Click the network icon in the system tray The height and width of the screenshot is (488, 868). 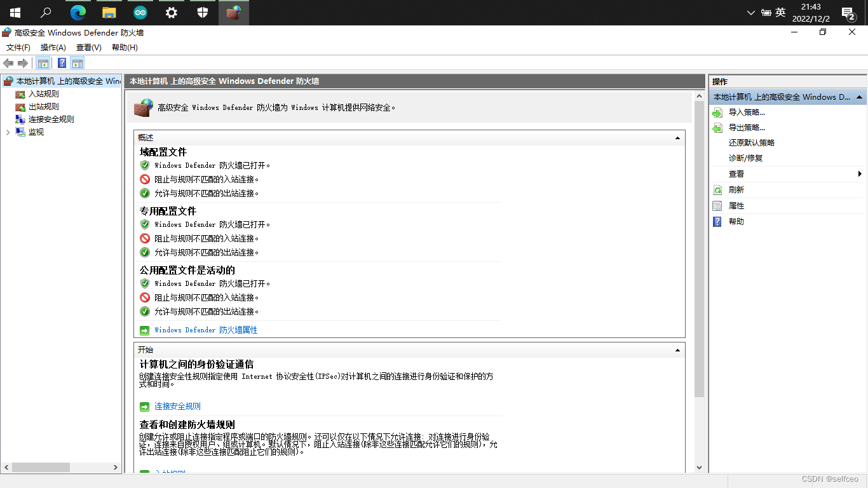[766, 13]
